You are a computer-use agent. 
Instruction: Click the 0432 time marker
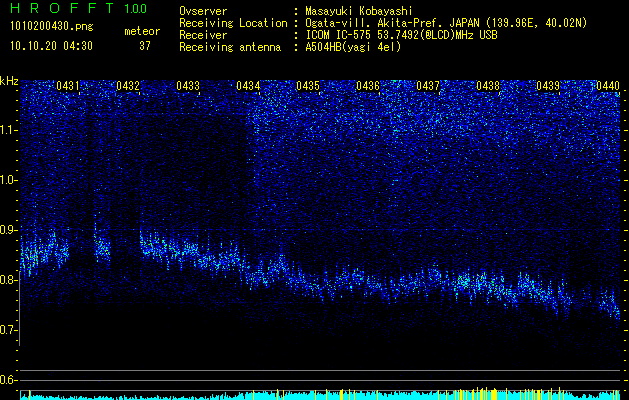coord(128,86)
